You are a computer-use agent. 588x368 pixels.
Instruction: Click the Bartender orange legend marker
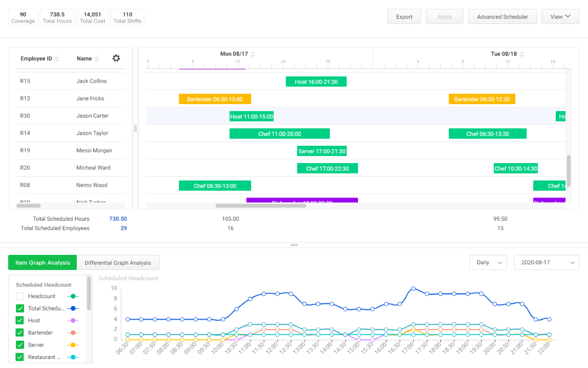click(73, 333)
